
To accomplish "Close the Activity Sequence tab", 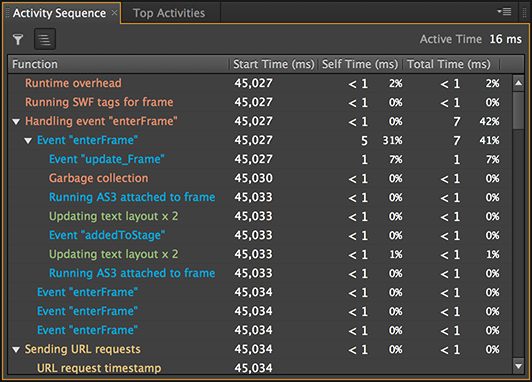I will tap(114, 13).
